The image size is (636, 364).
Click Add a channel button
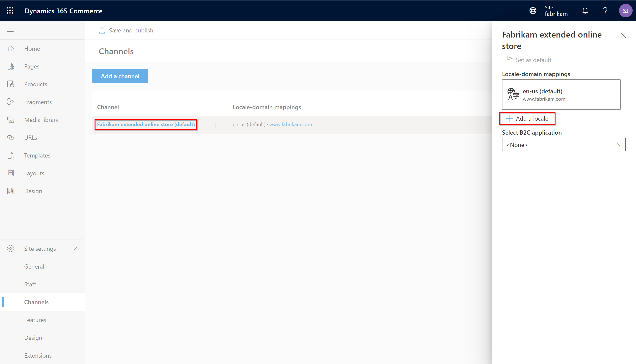[x=120, y=76]
